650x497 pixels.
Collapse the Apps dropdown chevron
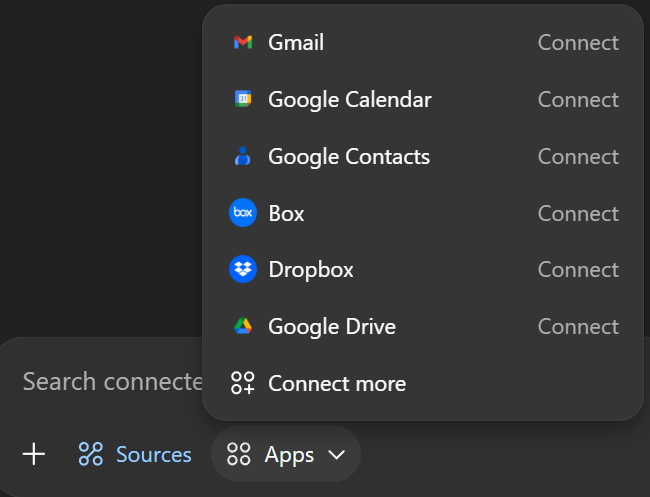point(337,455)
